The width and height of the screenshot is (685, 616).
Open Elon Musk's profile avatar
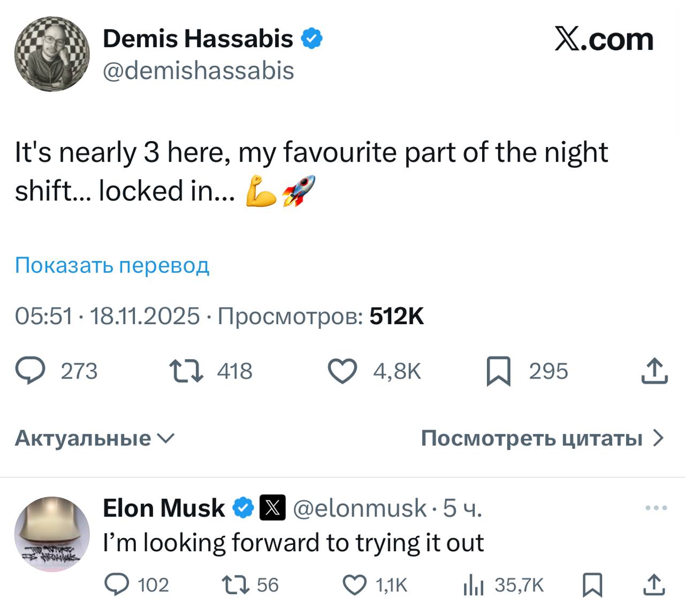52,534
